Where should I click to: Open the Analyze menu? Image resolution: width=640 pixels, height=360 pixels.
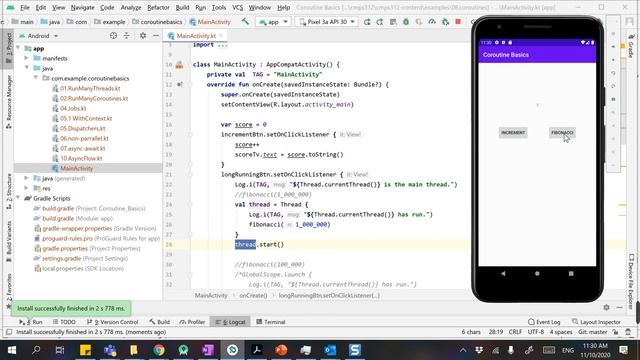click(131, 7)
